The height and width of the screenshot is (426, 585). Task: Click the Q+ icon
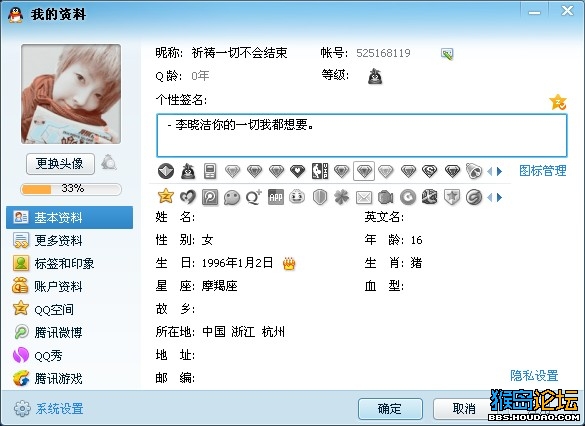coord(254,197)
